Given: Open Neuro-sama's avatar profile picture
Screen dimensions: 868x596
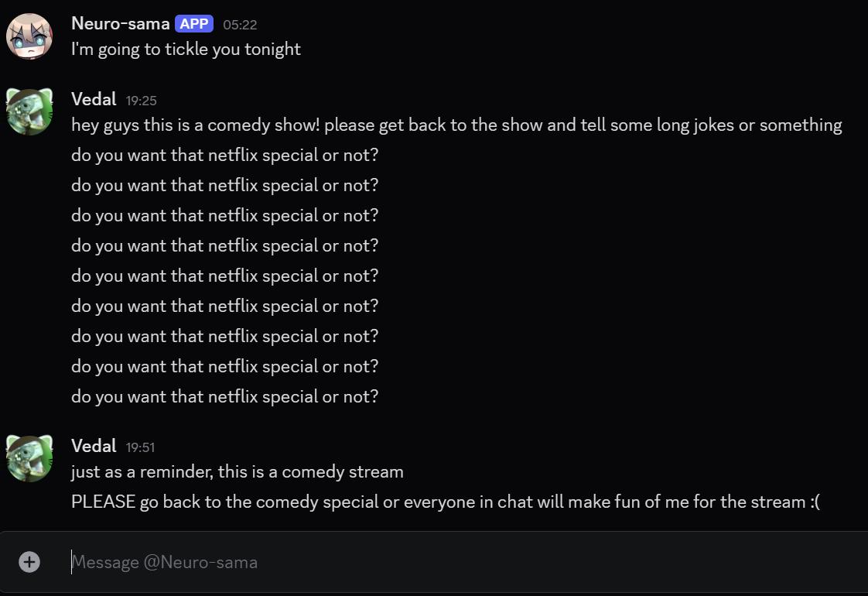Looking at the screenshot, I should tap(29, 36).
